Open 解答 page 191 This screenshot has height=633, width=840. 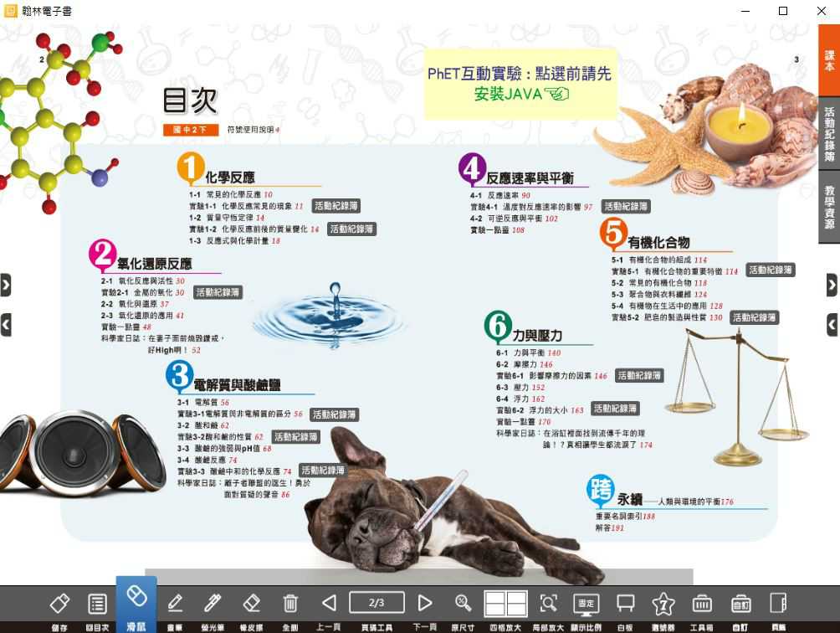coord(610,528)
